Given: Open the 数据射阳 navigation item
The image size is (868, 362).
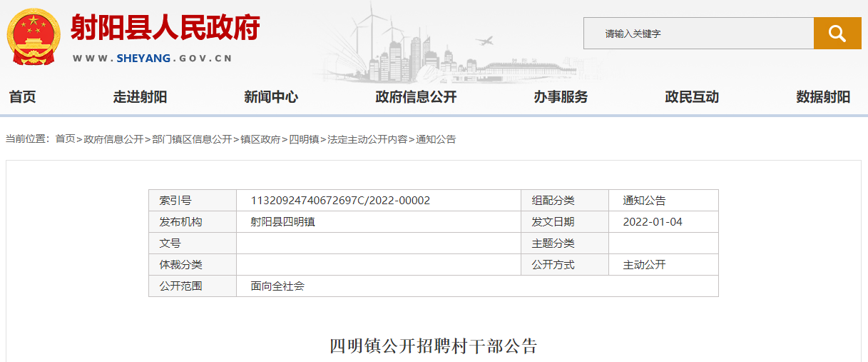Looking at the screenshot, I should [823, 97].
